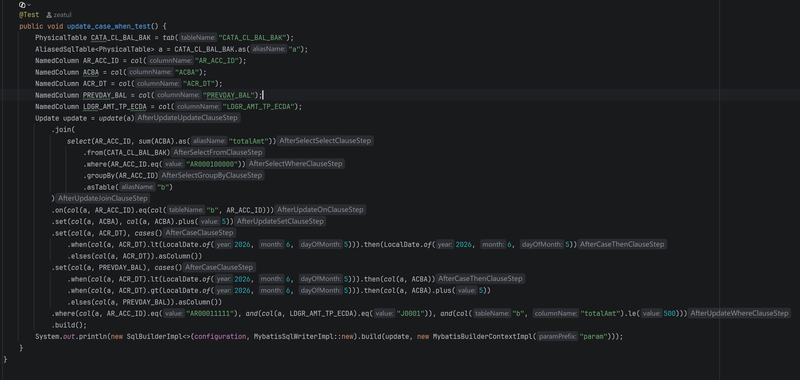Click the AfterSelectSelectClauseStep inlay hint
This screenshot has height=380, width=800.
(x=326, y=141)
